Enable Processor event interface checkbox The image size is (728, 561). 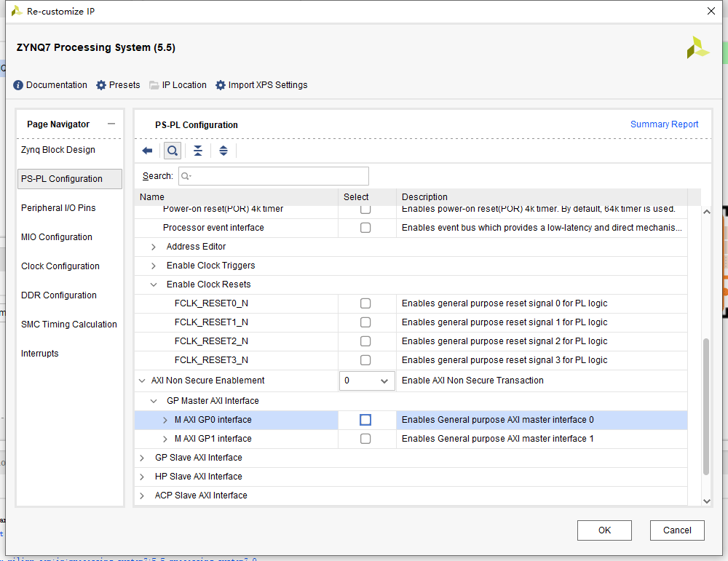(365, 228)
